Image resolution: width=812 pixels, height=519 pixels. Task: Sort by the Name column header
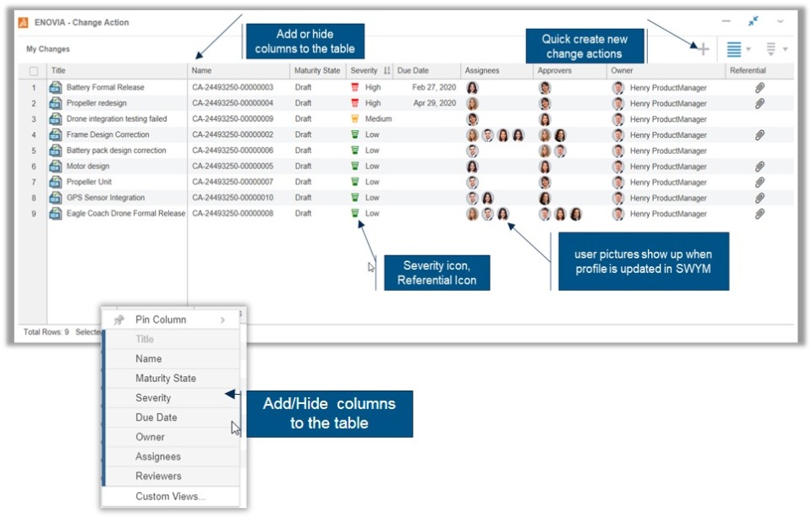(201, 70)
